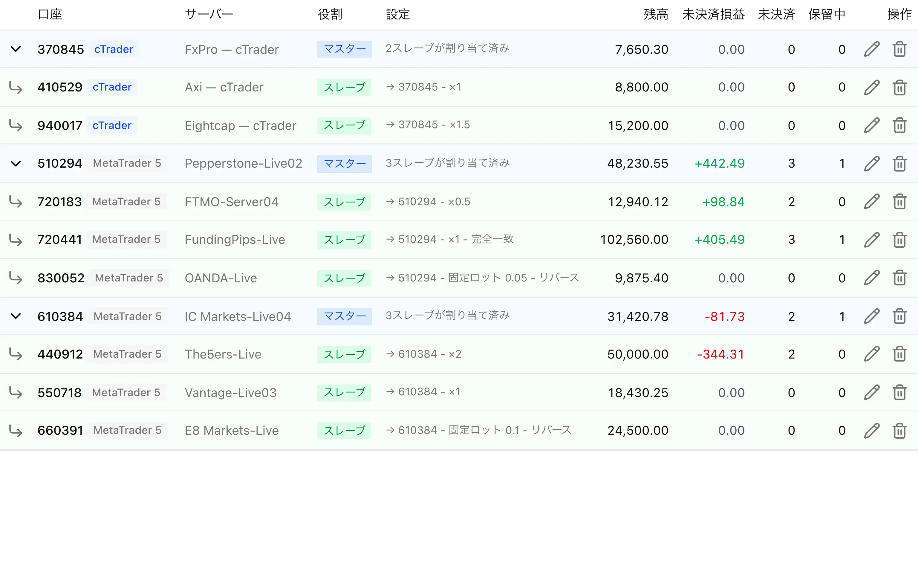Collapse master account 370845 group
Screen dimensions: 918x588
pyautogui.click(x=16, y=49)
